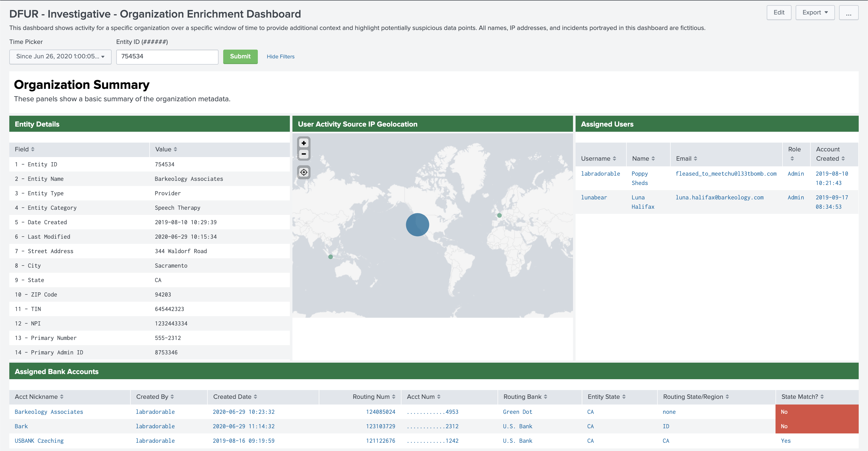This screenshot has width=868, height=451.
Task: Zoom in on the geolocation map
Action: point(304,143)
